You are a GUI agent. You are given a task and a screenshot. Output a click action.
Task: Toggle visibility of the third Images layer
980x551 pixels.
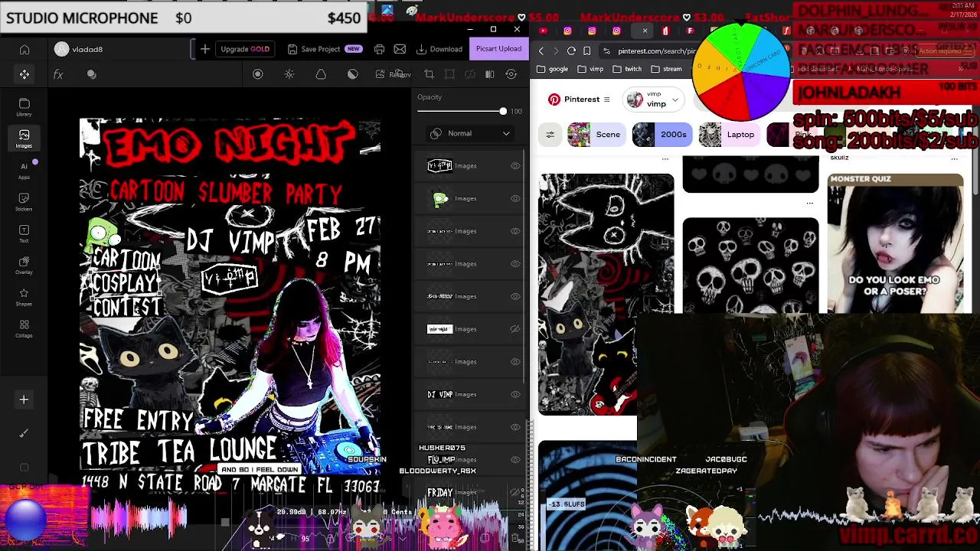point(515,231)
